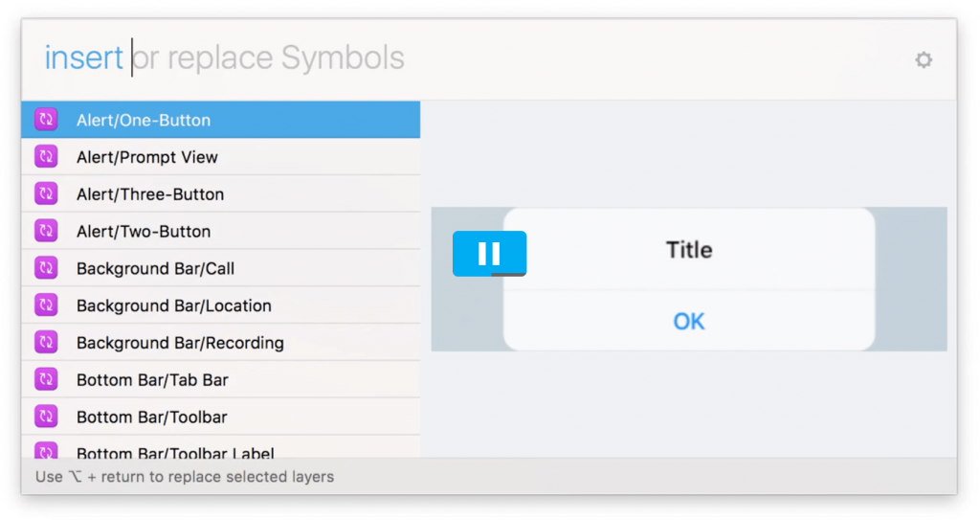Click the symbol icon beside Bottom Bar/Tab Bar
The width and height of the screenshot is (980, 520).
point(46,380)
